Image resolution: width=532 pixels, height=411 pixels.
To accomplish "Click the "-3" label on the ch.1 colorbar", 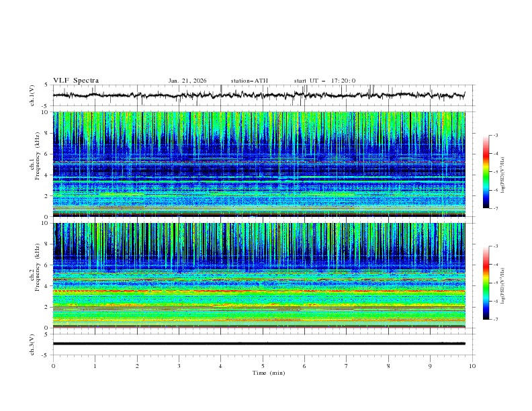I will point(495,135).
